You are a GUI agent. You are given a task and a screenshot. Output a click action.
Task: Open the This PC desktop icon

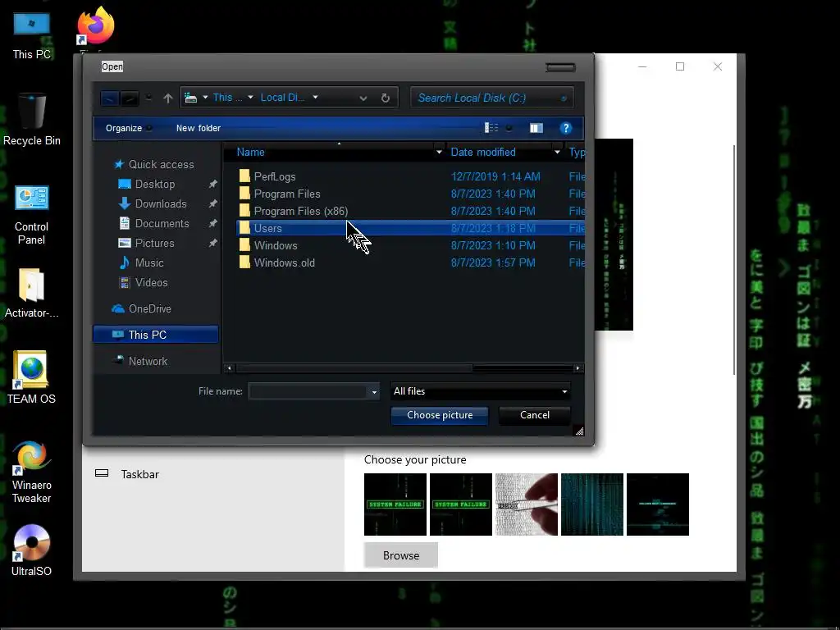[x=31, y=35]
